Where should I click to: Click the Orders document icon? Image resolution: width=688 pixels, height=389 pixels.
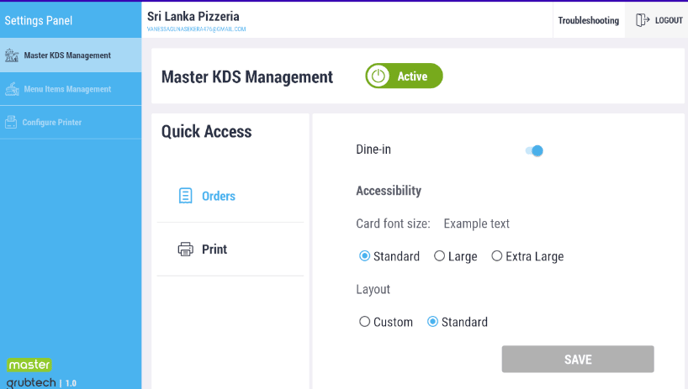pos(186,196)
